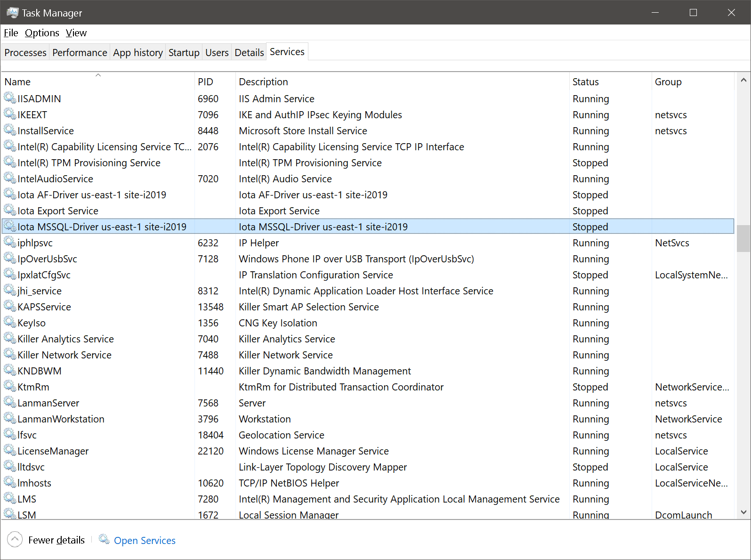Sort by the Status column header
Screen dimensions: 751x560
click(611, 81)
